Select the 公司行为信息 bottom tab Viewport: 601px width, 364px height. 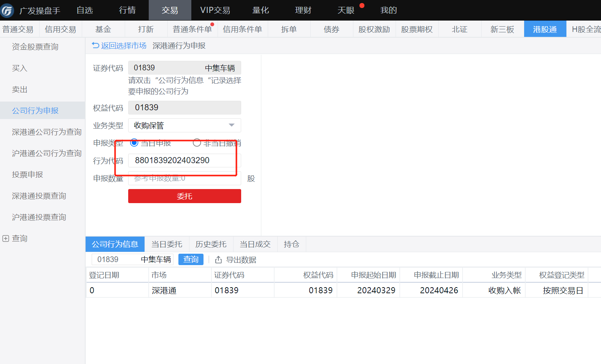pyautogui.click(x=115, y=244)
